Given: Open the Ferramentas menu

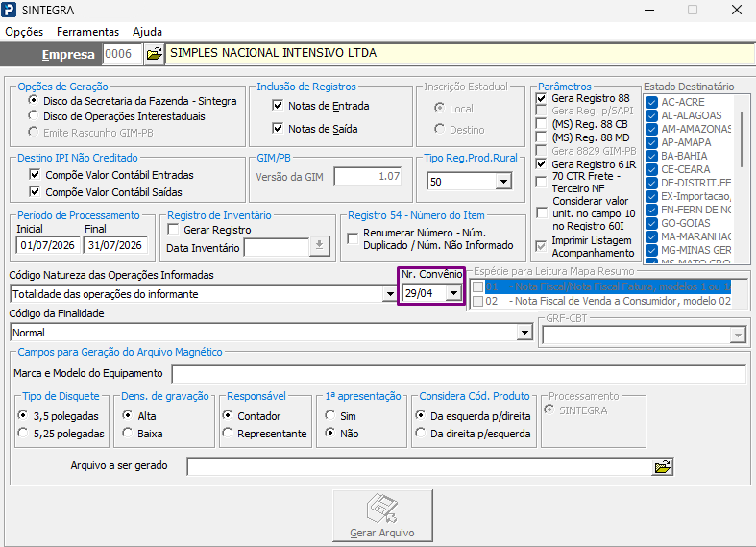Looking at the screenshot, I should click(87, 32).
